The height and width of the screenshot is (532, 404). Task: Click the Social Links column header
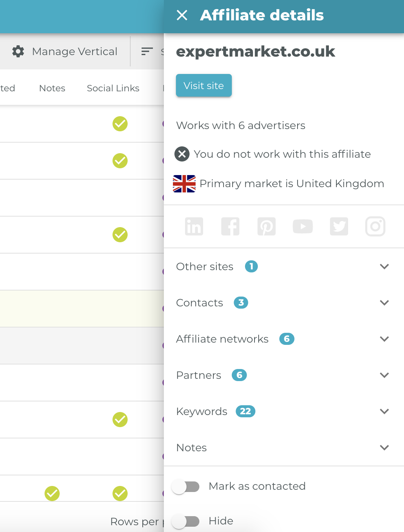tap(113, 88)
